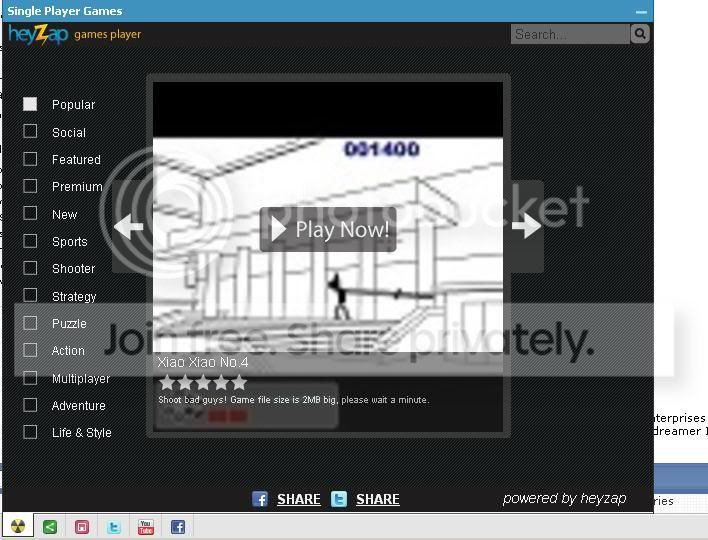Click the powered by heyzap link

[x=564, y=498]
